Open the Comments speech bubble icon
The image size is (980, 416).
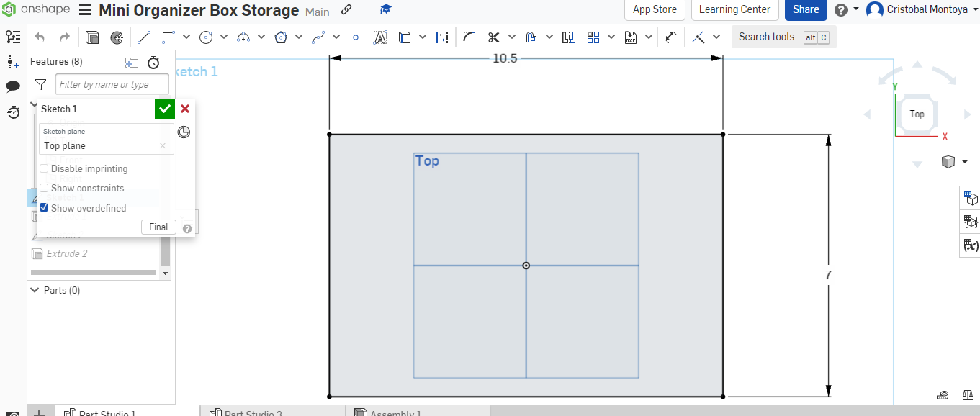pos(13,87)
